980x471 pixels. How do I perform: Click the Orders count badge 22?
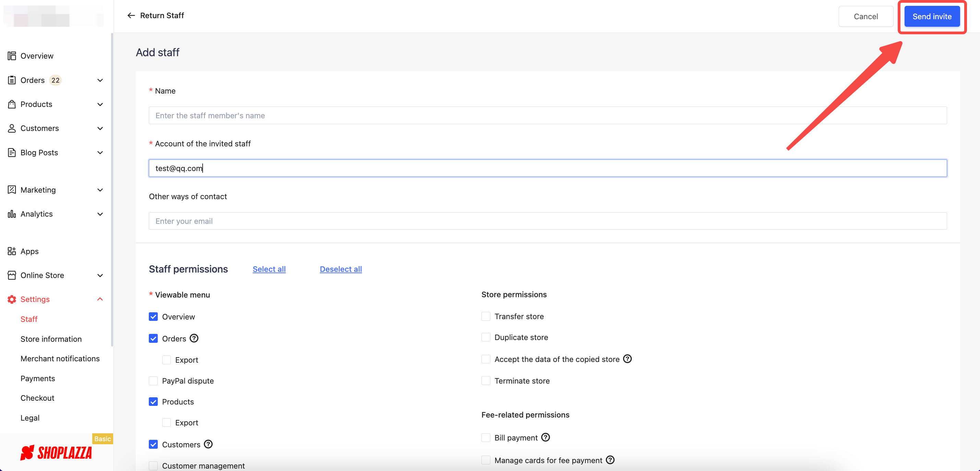pos(56,80)
